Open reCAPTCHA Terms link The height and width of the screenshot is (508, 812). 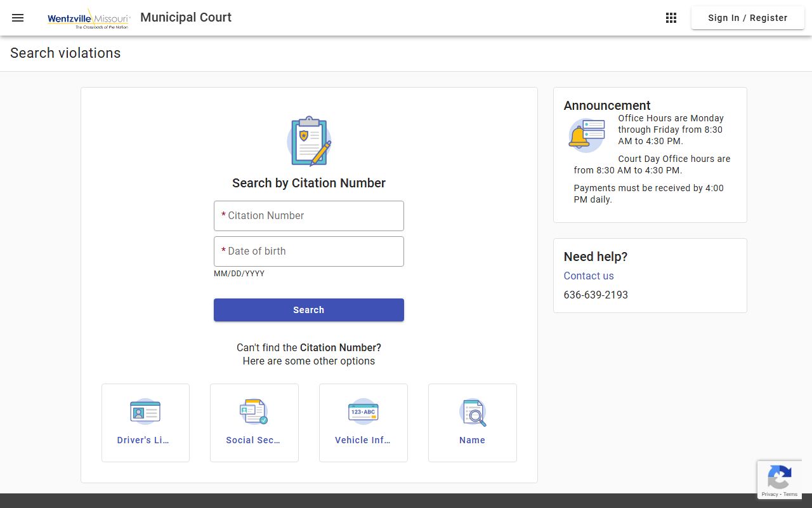pos(790,494)
